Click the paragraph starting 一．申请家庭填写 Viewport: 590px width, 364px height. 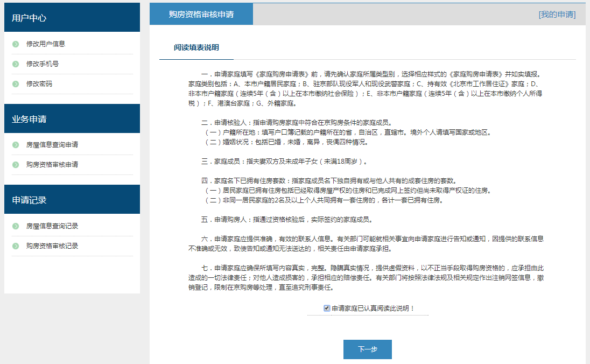click(x=366, y=89)
